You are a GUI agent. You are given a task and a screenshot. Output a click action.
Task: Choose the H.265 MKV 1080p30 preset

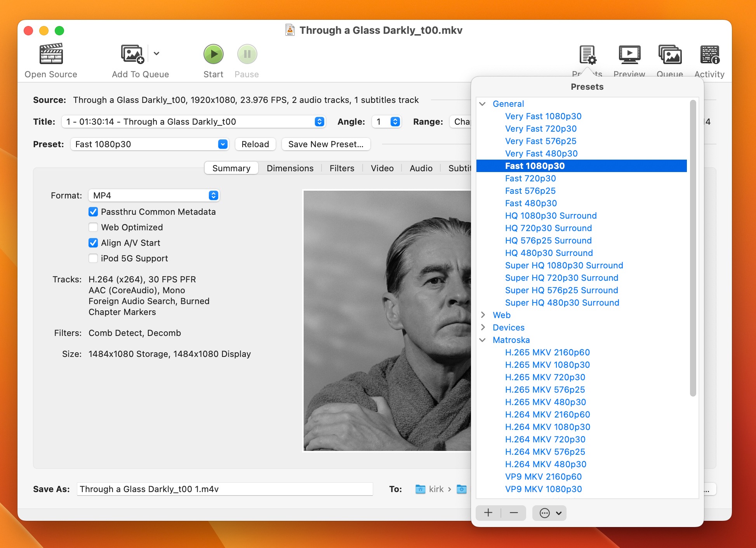pos(547,365)
